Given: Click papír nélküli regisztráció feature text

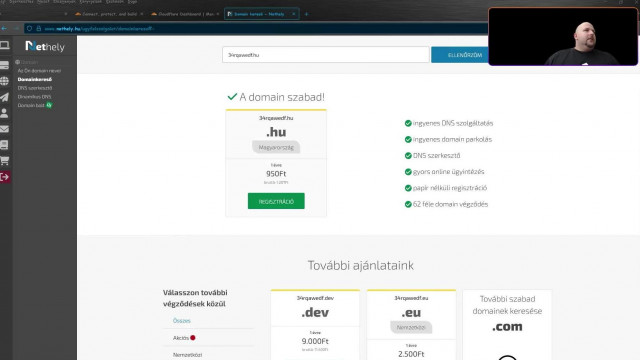Looking at the screenshot, I should (x=450, y=188).
